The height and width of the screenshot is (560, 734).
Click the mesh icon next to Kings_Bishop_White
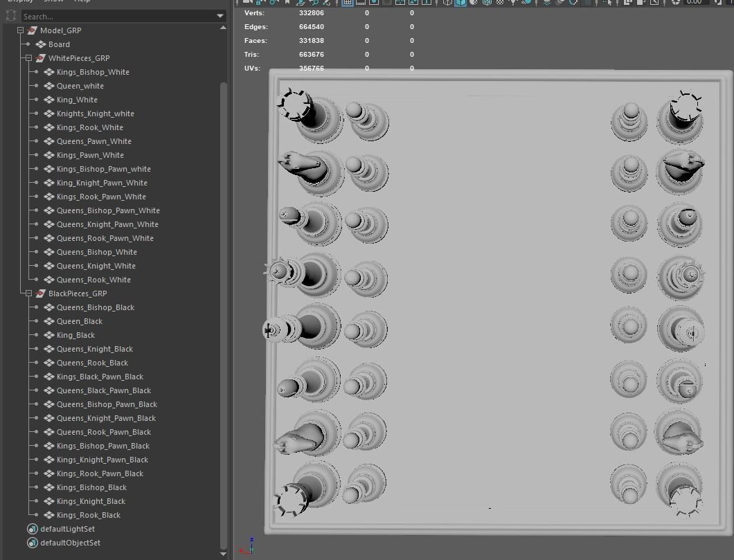(x=49, y=72)
